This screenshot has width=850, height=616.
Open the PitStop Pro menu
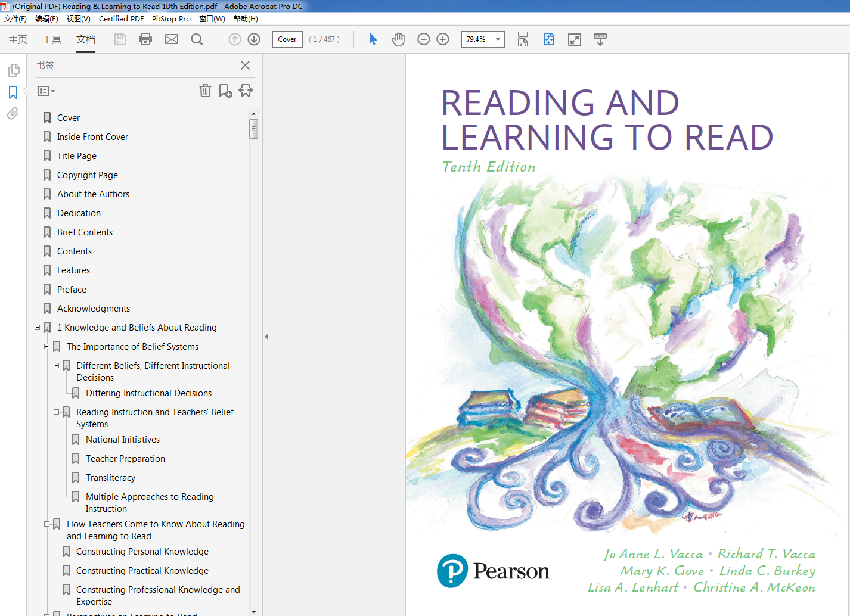(171, 19)
